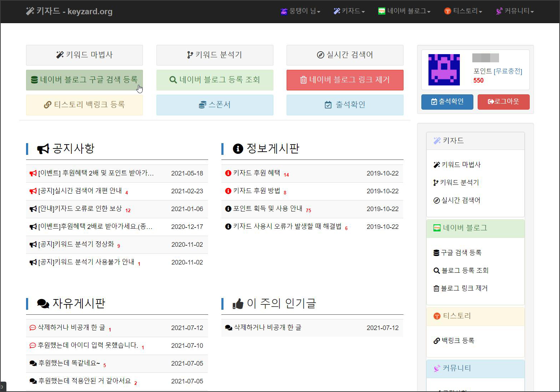Open notice [공지]실시간 검색어 개편 안내

[x=80, y=191]
